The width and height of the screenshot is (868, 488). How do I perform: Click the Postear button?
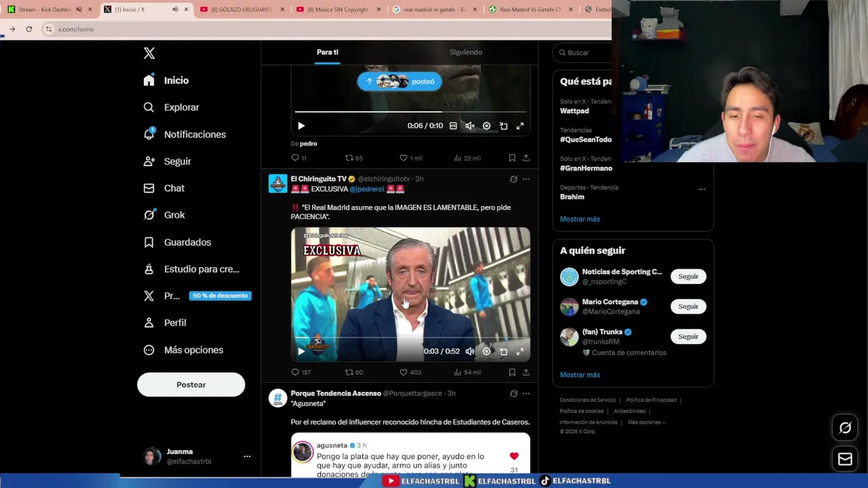tap(191, 384)
